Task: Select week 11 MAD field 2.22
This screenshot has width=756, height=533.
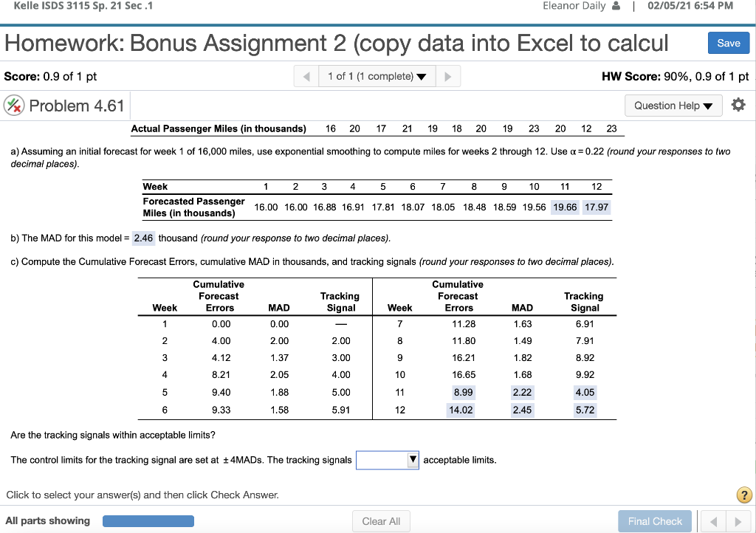Action: point(522,392)
